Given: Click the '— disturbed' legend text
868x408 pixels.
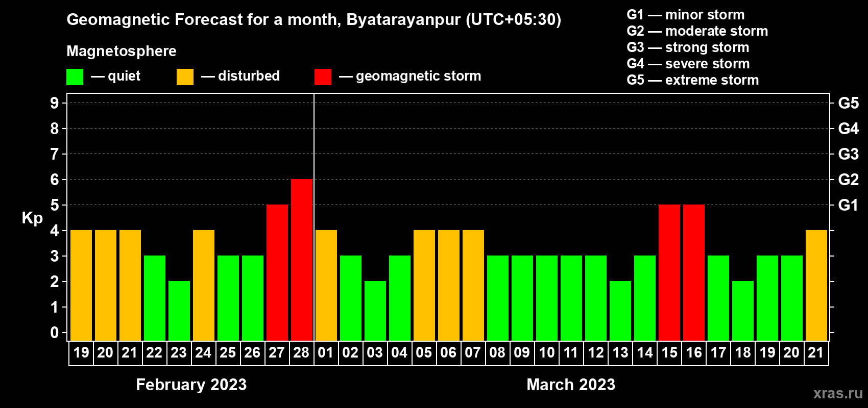Looking at the screenshot, I should [240, 76].
